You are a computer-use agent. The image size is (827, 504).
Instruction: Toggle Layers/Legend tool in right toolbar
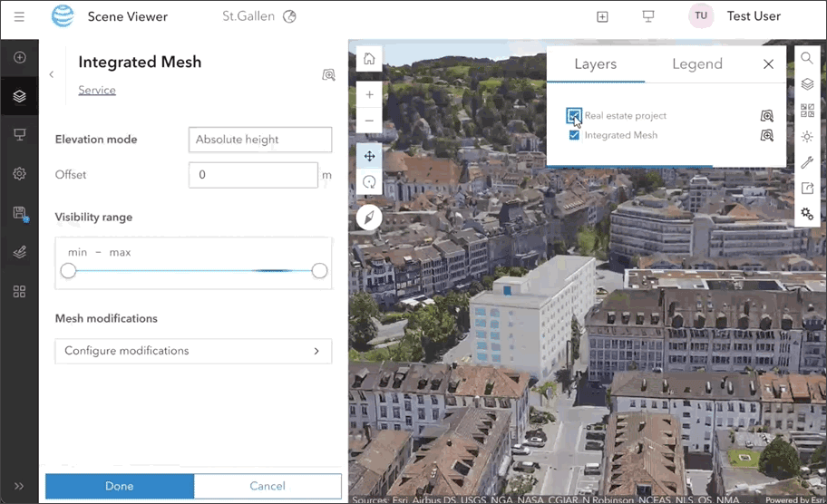click(x=807, y=83)
